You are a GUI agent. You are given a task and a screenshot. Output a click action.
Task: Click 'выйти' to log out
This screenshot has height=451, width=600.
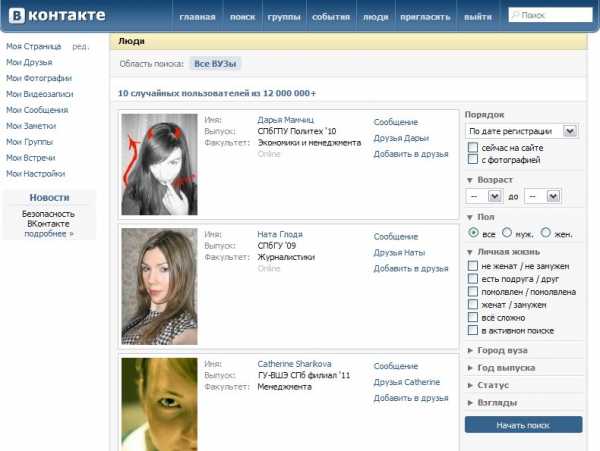[x=478, y=17]
